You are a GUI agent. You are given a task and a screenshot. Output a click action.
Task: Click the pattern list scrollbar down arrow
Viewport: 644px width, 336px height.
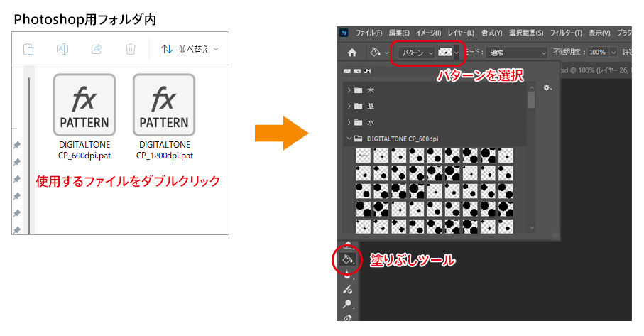(x=532, y=228)
